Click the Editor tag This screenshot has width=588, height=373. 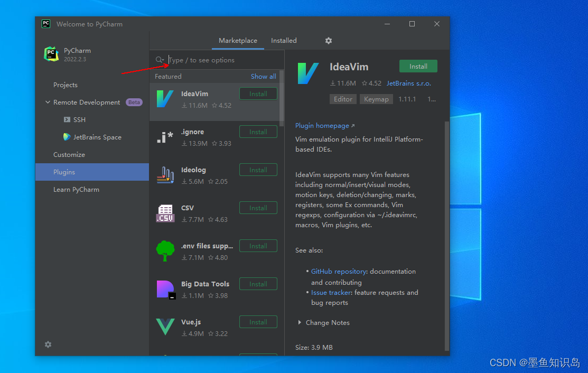(x=343, y=99)
